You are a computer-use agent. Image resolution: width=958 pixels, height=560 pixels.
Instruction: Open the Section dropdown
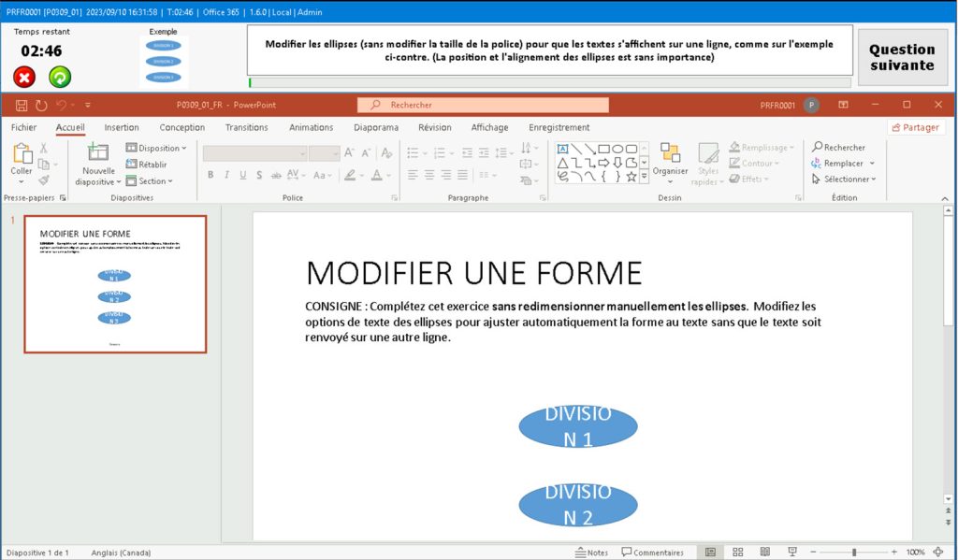click(x=152, y=179)
